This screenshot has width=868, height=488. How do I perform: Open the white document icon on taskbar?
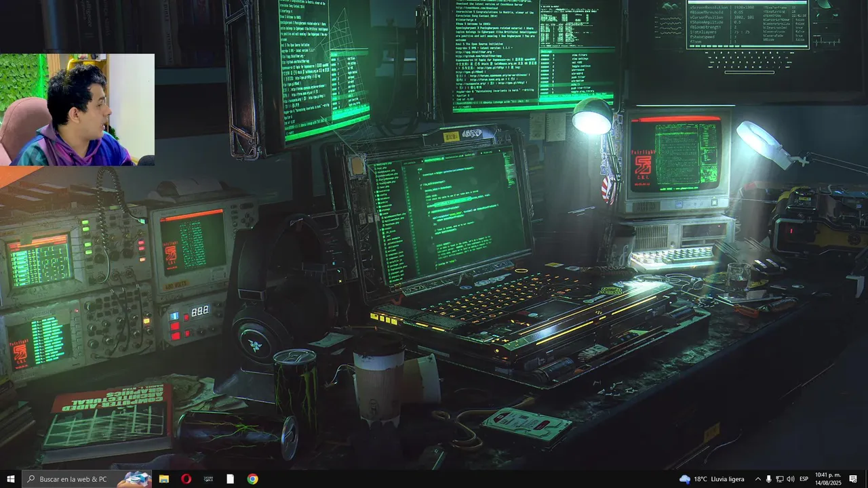[x=231, y=479]
